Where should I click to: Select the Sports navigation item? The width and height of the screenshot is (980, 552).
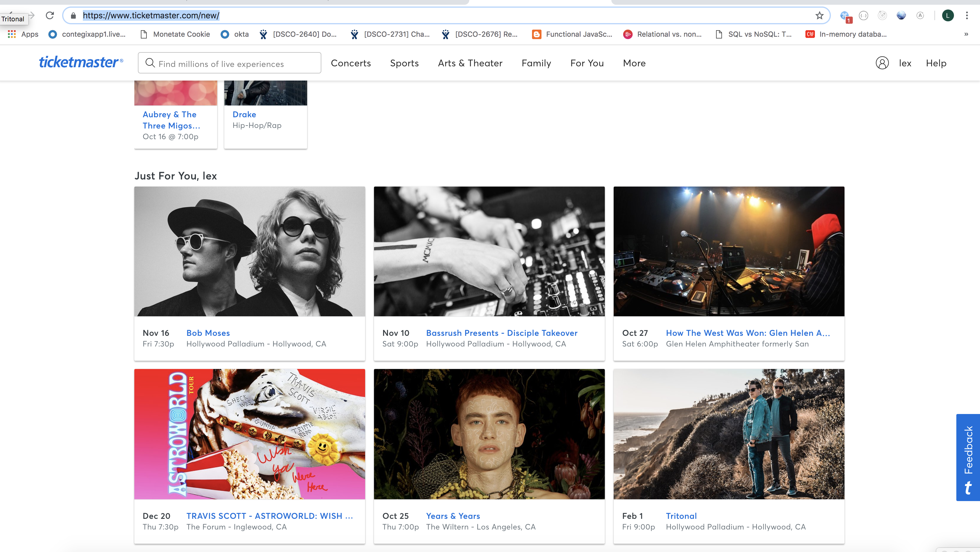(404, 63)
